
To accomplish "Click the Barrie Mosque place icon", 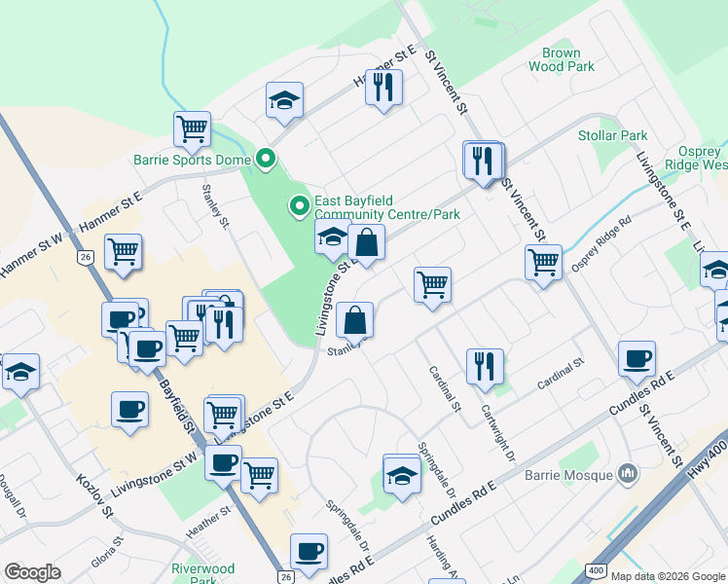I will click(628, 475).
